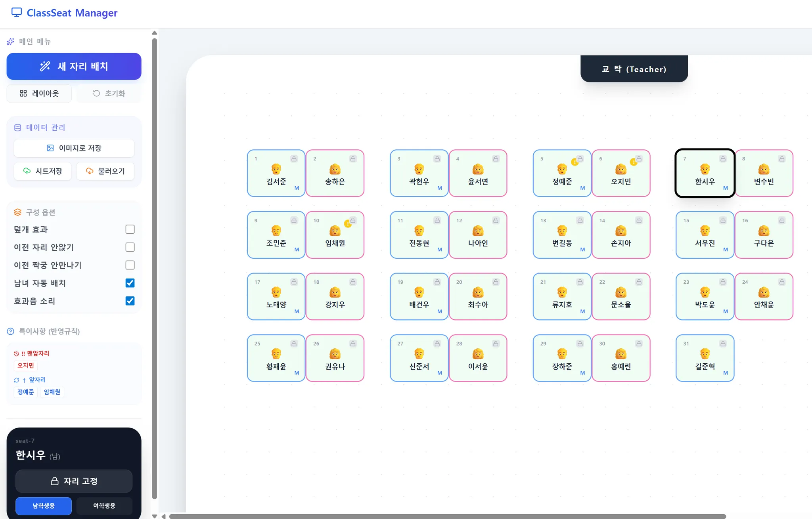Uncheck the 효과음 소리 checkbox
This screenshot has height=519, width=812.
click(x=130, y=301)
